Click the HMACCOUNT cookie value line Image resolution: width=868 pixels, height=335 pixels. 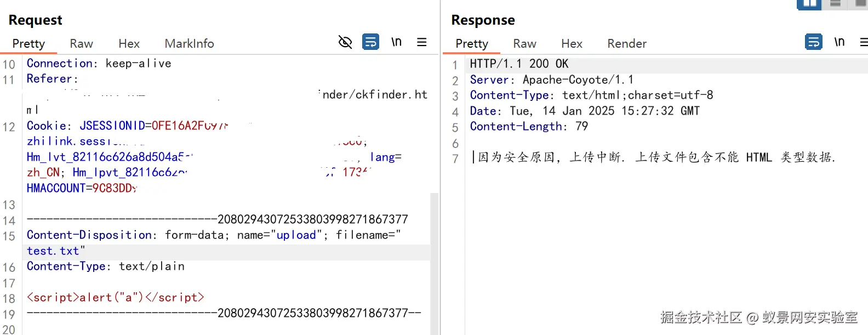click(82, 189)
